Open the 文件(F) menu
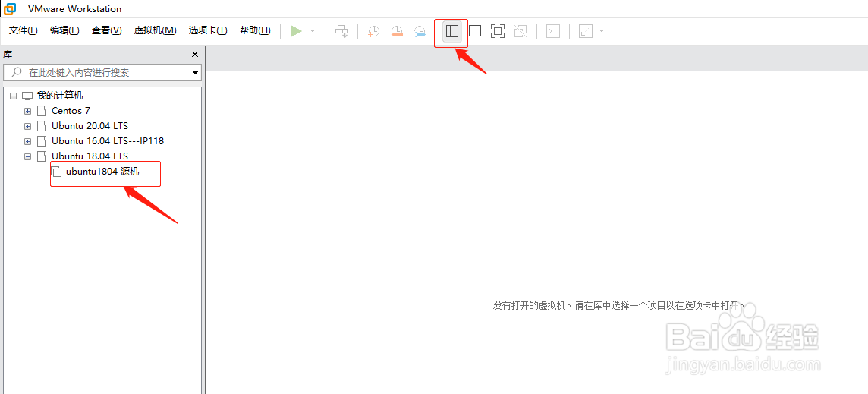 pyautogui.click(x=24, y=30)
